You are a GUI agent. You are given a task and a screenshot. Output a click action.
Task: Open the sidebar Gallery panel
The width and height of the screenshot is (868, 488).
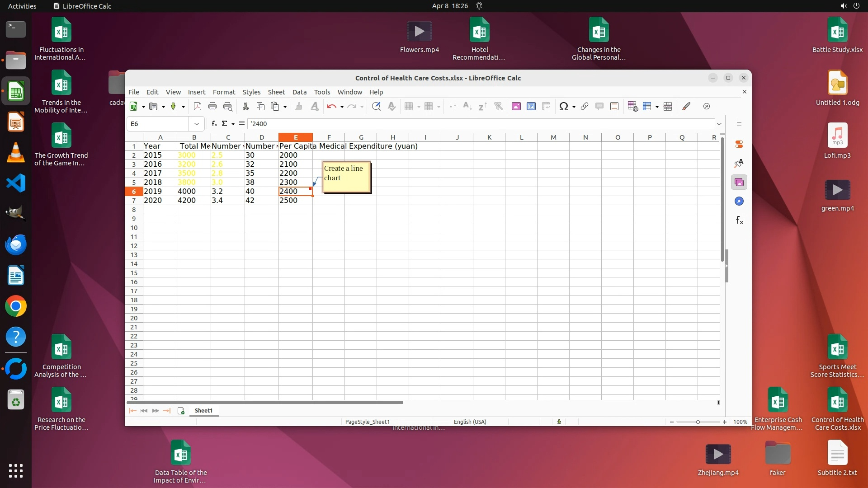click(x=739, y=183)
